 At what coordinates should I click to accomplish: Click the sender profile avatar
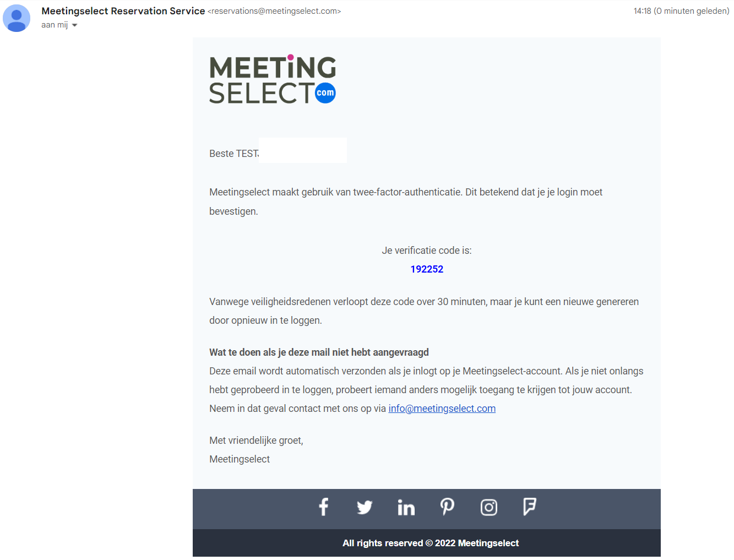pyautogui.click(x=17, y=18)
